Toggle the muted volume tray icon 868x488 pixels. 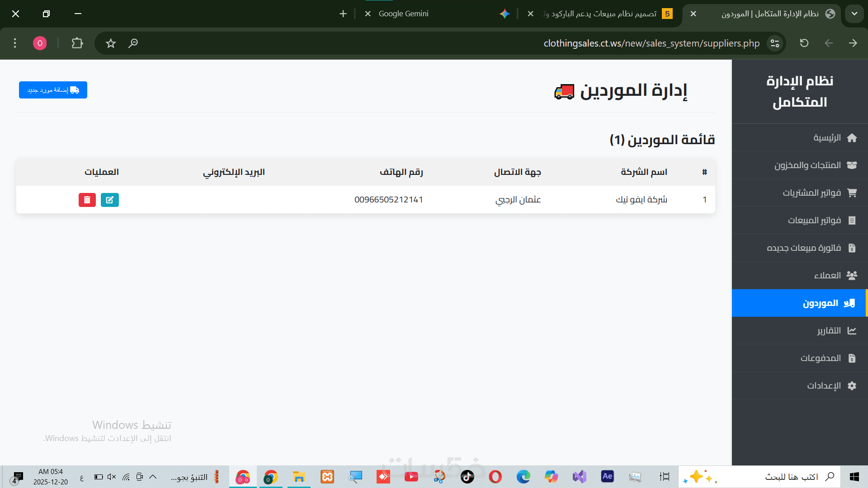112,477
